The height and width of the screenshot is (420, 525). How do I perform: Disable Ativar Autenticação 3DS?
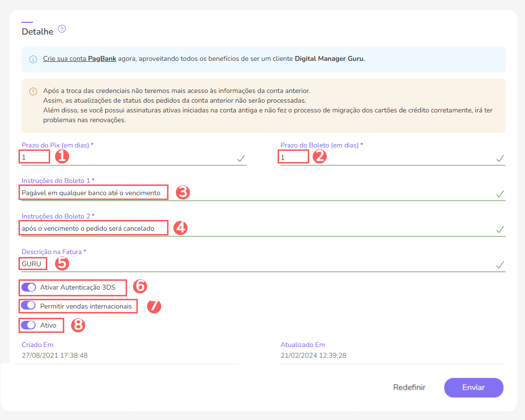pos(29,287)
